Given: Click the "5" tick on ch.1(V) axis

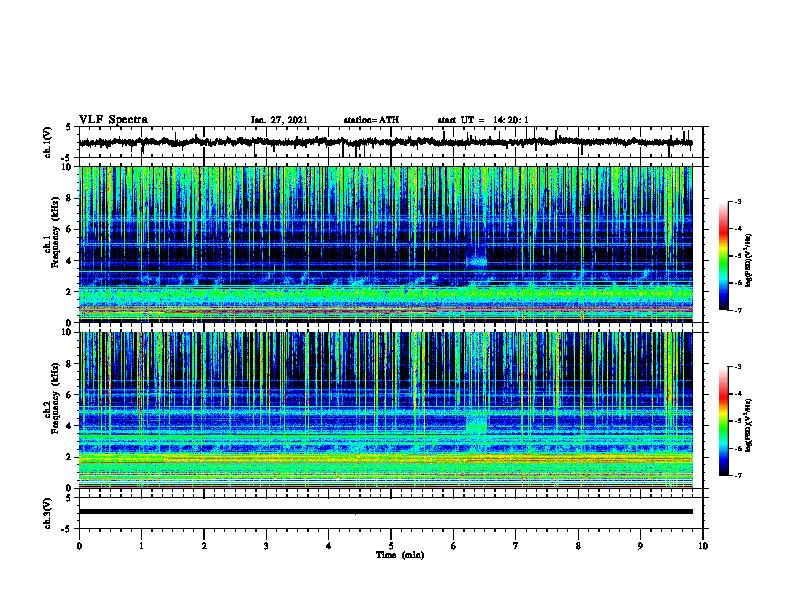Looking at the screenshot, I should click(x=70, y=128).
